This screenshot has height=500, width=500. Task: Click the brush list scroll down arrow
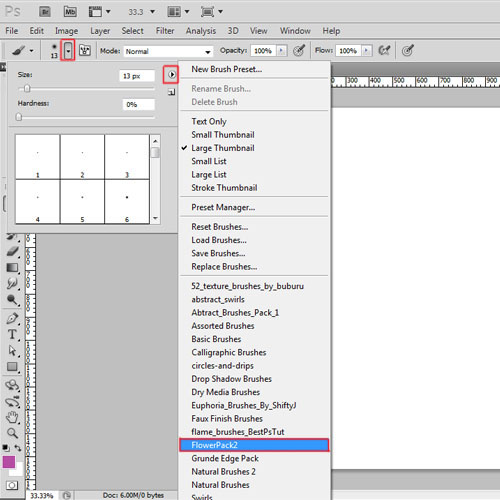[155, 219]
